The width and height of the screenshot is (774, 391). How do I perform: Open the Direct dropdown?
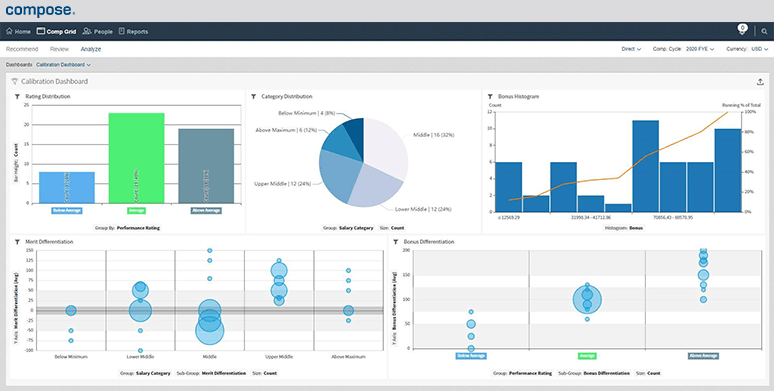(x=631, y=49)
